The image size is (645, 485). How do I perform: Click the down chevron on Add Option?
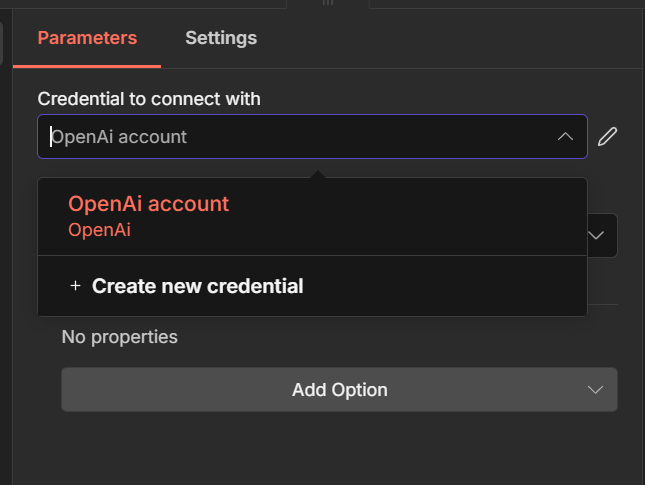pyautogui.click(x=595, y=389)
